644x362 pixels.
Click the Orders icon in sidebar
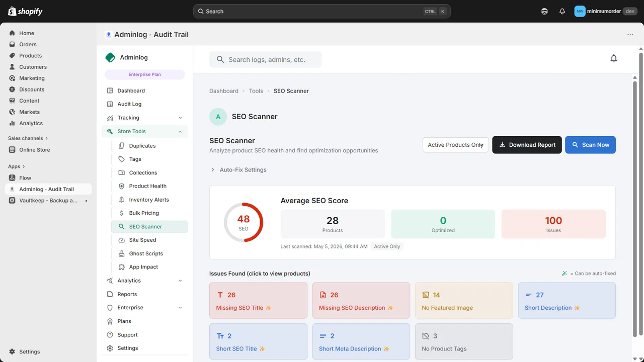coord(12,44)
